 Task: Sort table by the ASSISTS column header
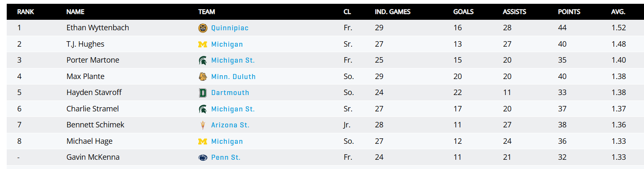pyautogui.click(x=514, y=12)
